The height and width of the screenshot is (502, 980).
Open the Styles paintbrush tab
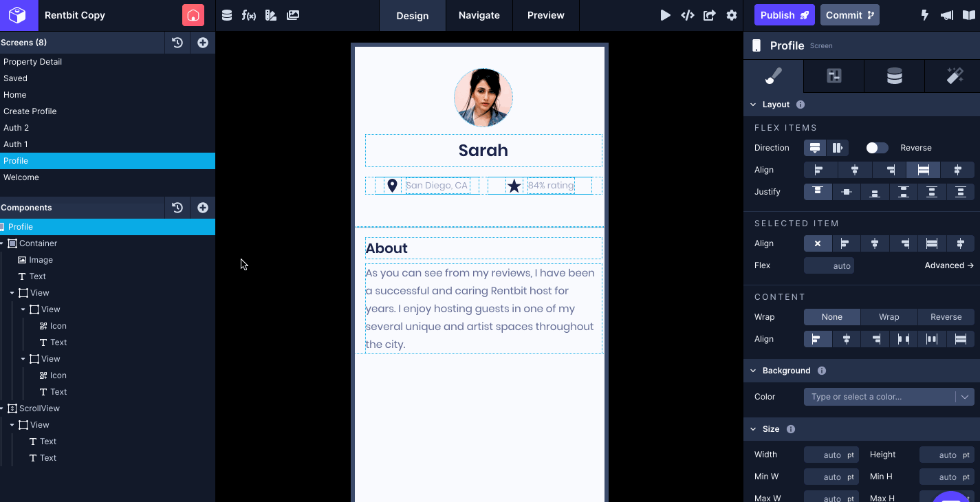(774, 76)
